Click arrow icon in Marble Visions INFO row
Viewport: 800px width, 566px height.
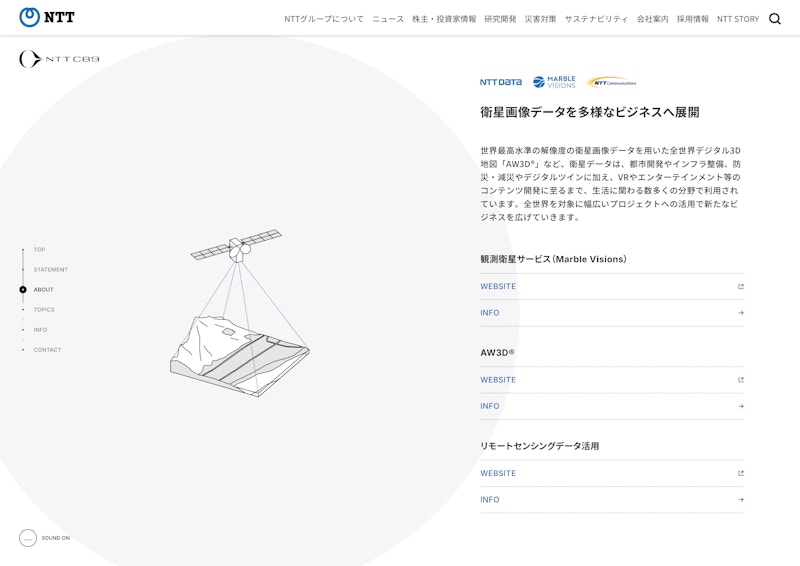[x=741, y=313]
